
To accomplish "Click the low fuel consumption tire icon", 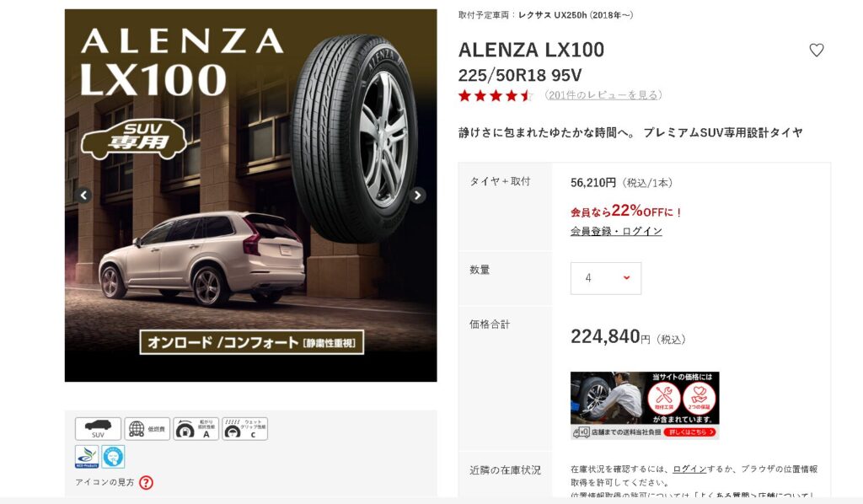I will [x=147, y=429].
